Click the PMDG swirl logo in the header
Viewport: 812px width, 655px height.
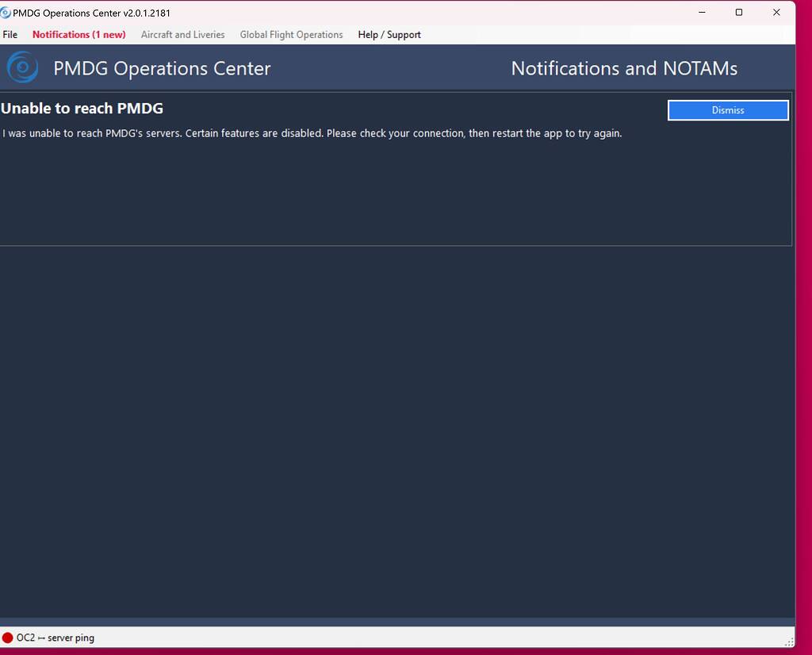click(x=21, y=67)
